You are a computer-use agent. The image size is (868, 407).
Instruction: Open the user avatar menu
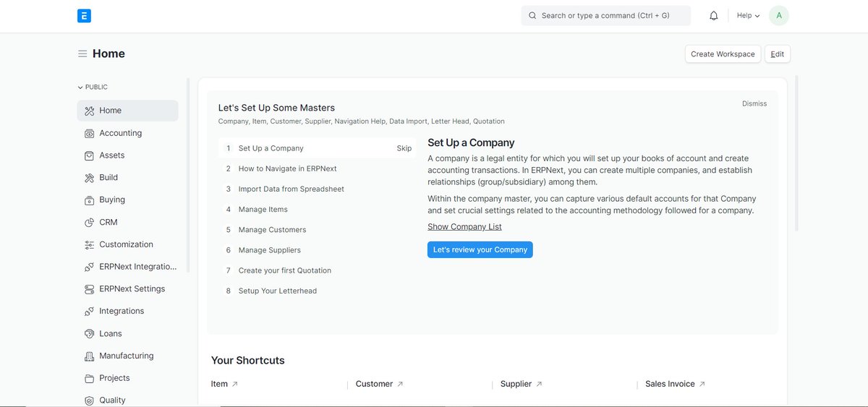[779, 15]
